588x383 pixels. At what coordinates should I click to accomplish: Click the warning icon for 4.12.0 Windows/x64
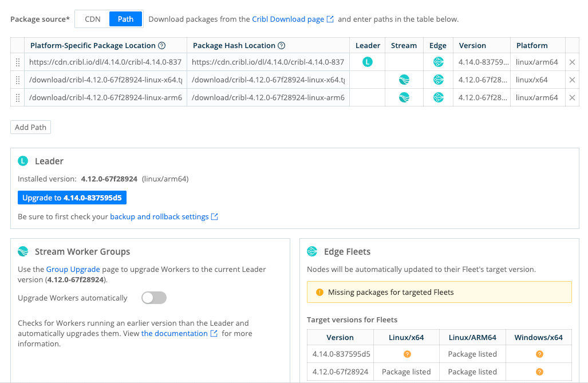pos(539,372)
